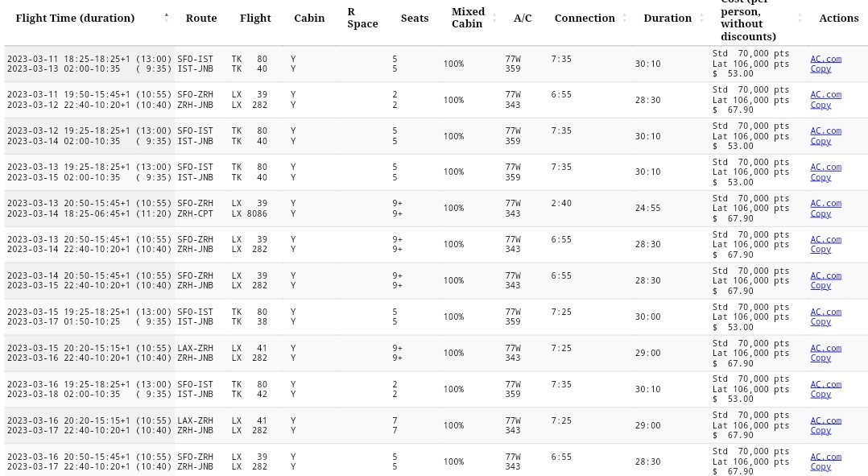The image size is (868, 476).
Task: Click the A/C column header
Action: (x=523, y=18)
